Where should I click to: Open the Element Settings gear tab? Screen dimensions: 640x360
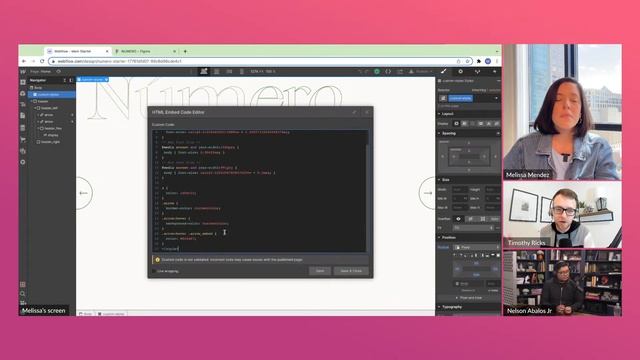(460, 71)
